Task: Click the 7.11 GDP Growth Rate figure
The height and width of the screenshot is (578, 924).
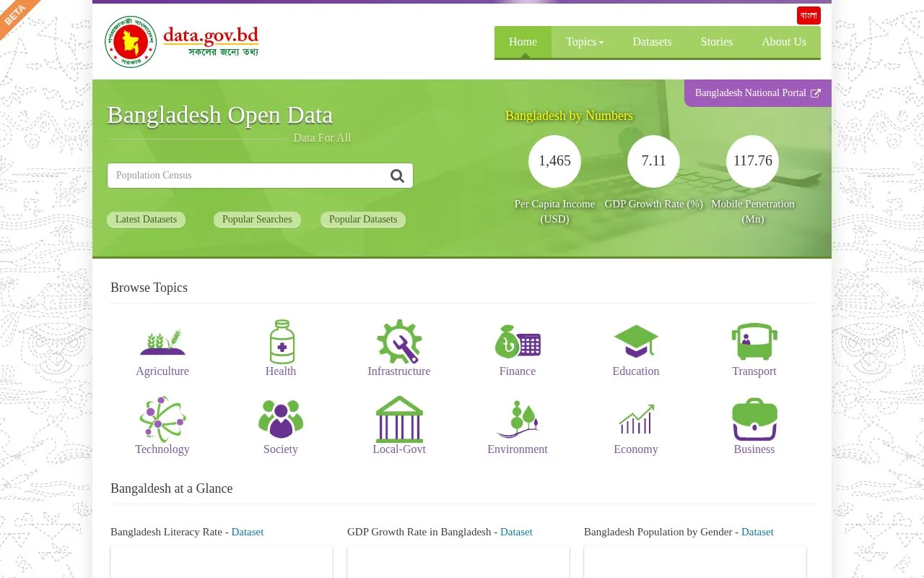Action: tap(653, 161)
